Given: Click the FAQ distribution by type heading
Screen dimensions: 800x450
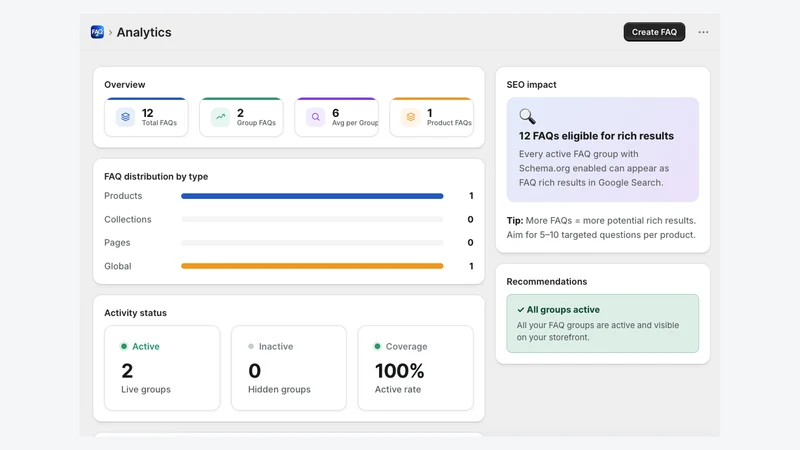Looking at the screenshot, I should 156,177.
